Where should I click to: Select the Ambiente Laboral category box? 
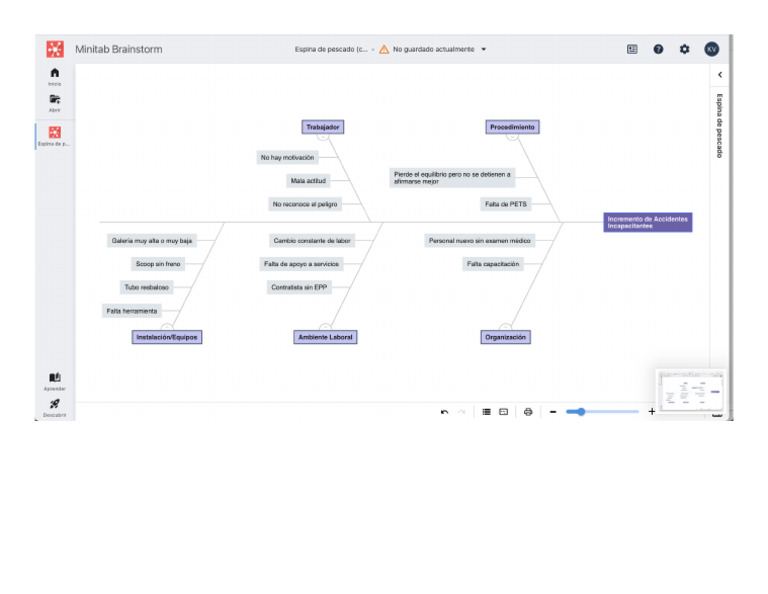(325, 337)
